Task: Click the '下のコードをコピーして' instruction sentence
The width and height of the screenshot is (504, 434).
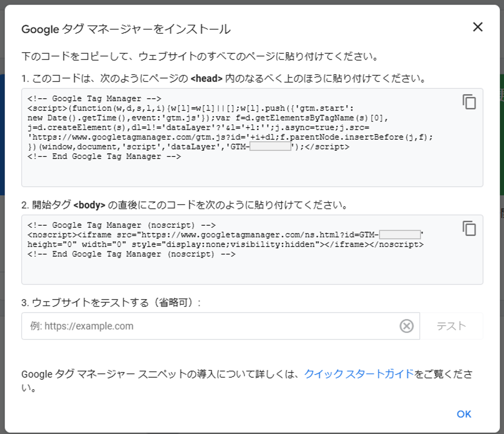Action: click(200, 56)
